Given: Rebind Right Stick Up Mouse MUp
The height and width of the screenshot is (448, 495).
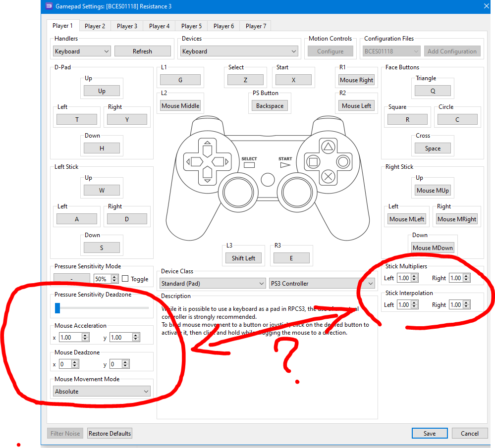Looking at the screenshot, I should click(x=433, y=190).
